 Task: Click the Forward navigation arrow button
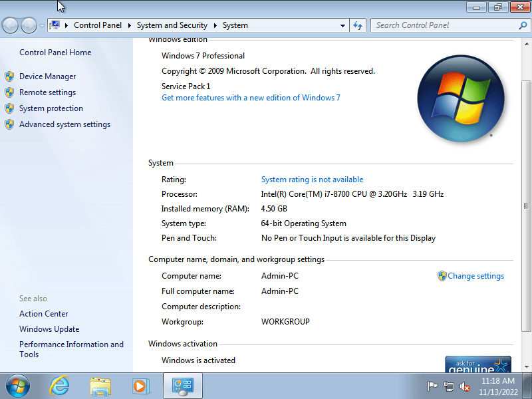point(29,25)
